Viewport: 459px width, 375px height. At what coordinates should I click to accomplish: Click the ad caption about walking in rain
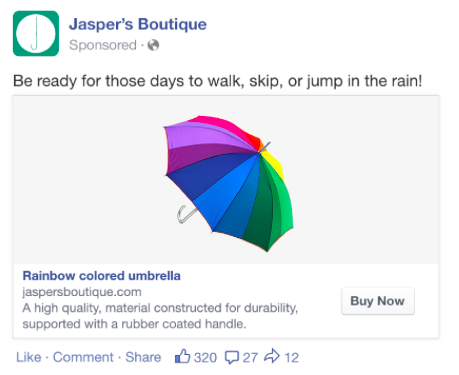click(x=218, y=81)
